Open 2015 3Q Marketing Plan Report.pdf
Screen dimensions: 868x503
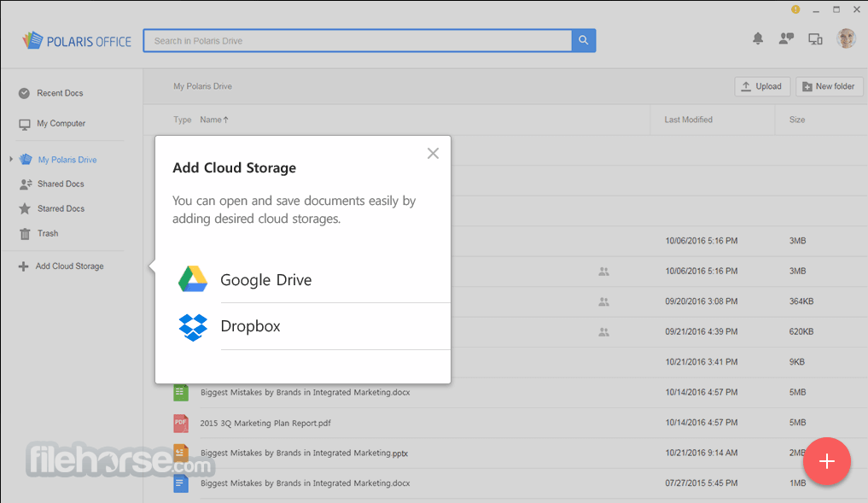tap(265, 424)
